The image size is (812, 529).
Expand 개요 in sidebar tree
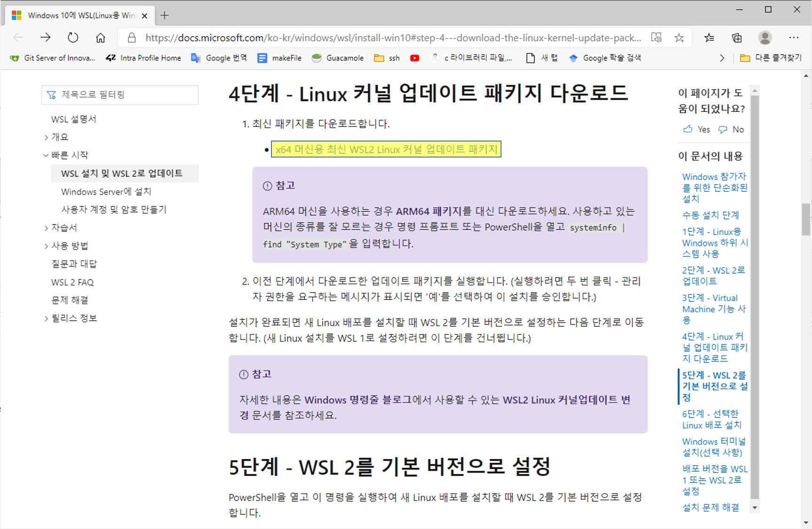tap(46, 137)
